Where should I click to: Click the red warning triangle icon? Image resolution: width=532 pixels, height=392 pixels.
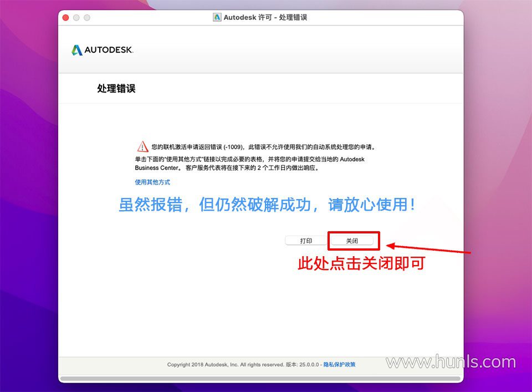pos(142,146)
